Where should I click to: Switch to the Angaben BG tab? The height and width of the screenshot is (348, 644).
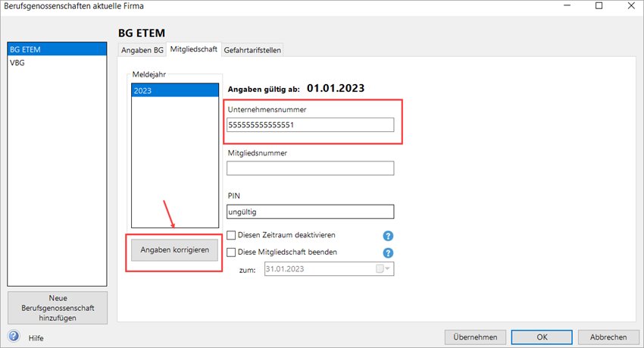pyautogui.click(x=142, y=50)
